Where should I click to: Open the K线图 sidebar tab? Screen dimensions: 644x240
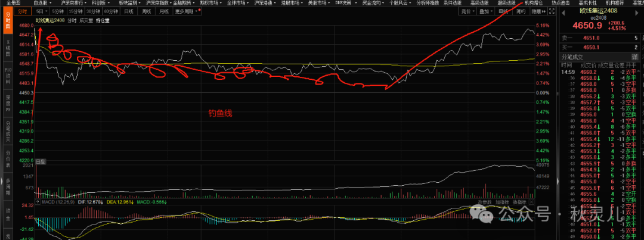tap(7, 46)
